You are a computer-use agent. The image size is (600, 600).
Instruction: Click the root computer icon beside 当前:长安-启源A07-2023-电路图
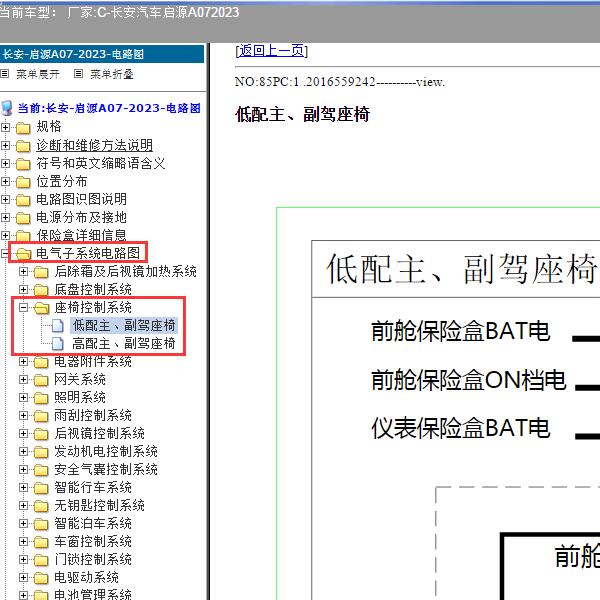click(7, 108)
